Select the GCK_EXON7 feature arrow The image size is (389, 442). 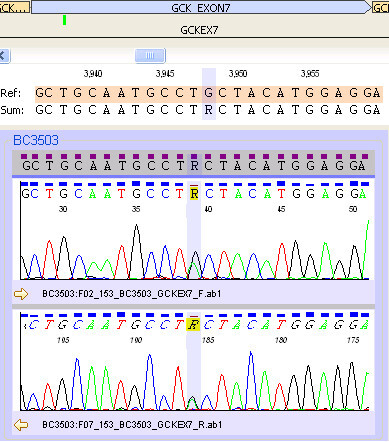pyautogui.click(x=201, y=8)
